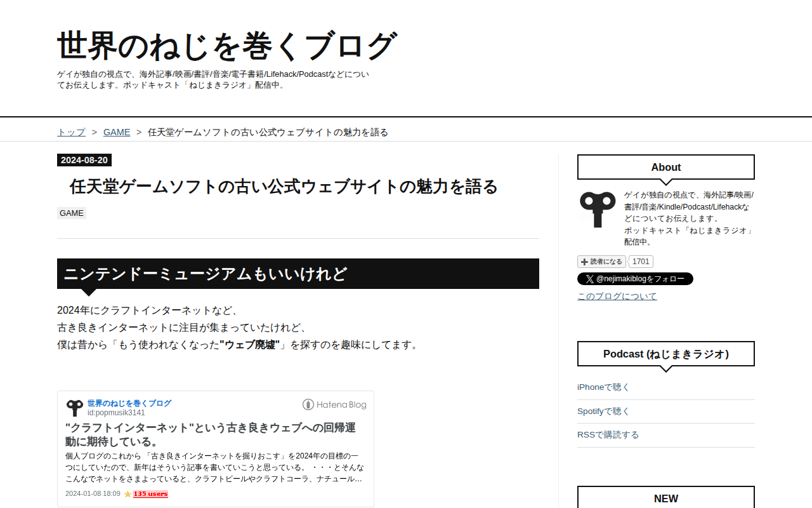Open embedded article クラフトインターネット title
The image size is (812, 508).
(x=211, y=434)
